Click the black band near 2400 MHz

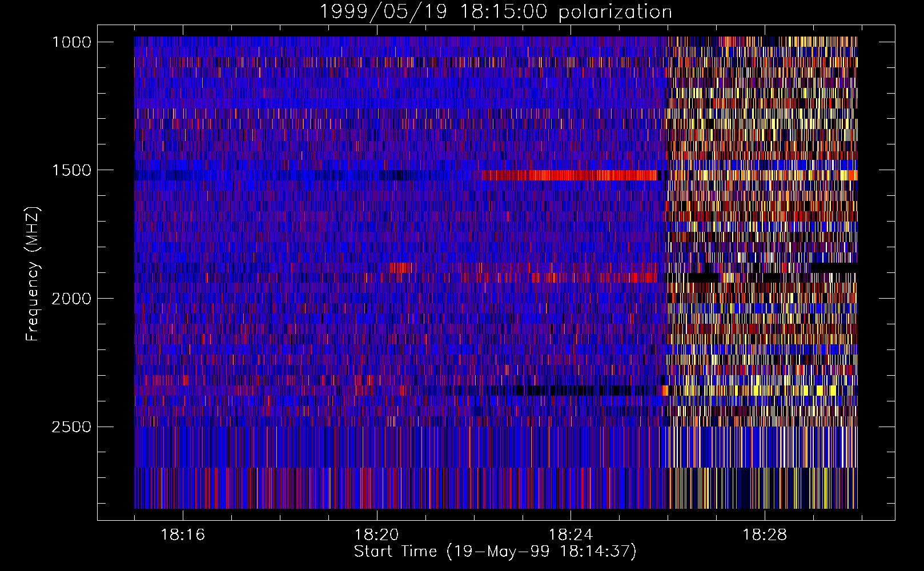pos(563,391)
